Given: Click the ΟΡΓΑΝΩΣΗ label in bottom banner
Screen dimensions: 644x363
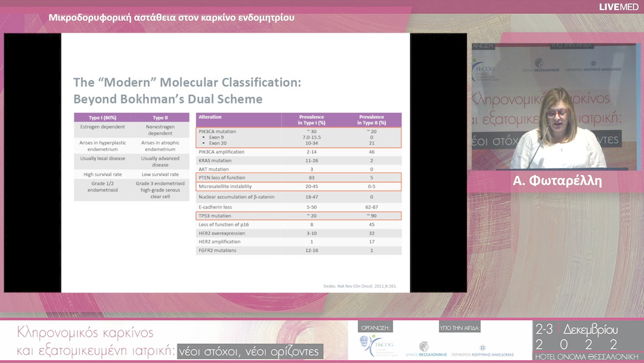Looking at the screenshot, I should (376, 328).
